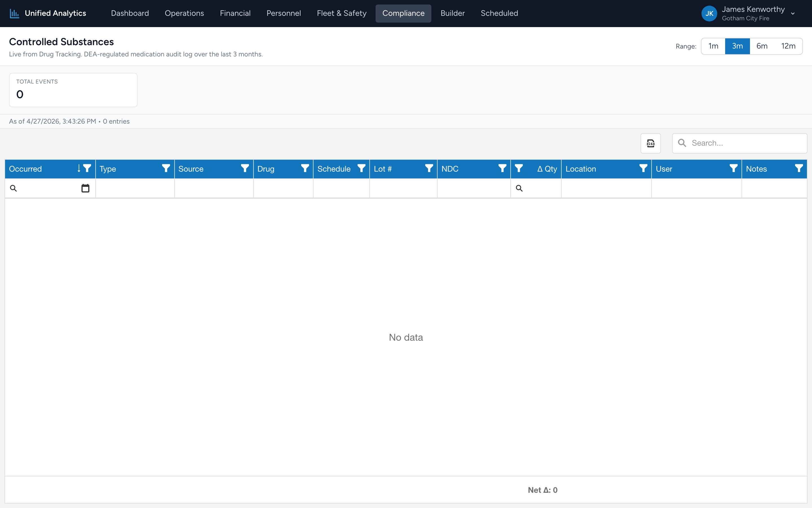Click search operator icon in Δ Qty filter

[519, 188]
